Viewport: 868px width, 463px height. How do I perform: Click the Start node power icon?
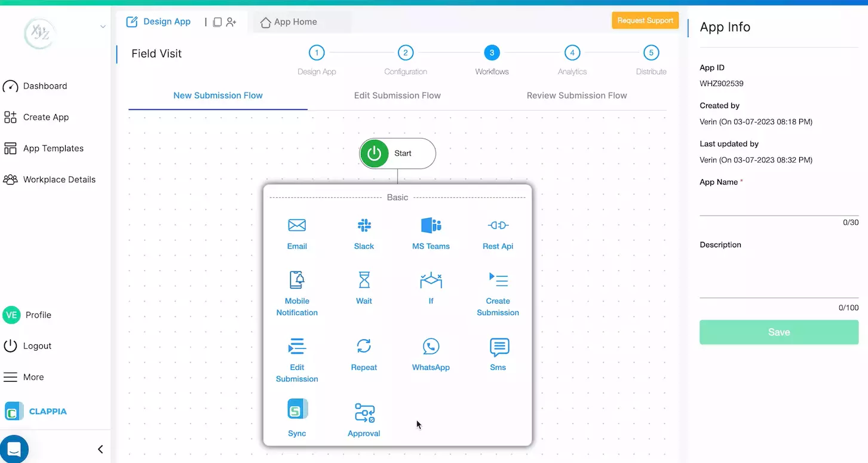tap(374, 153)
